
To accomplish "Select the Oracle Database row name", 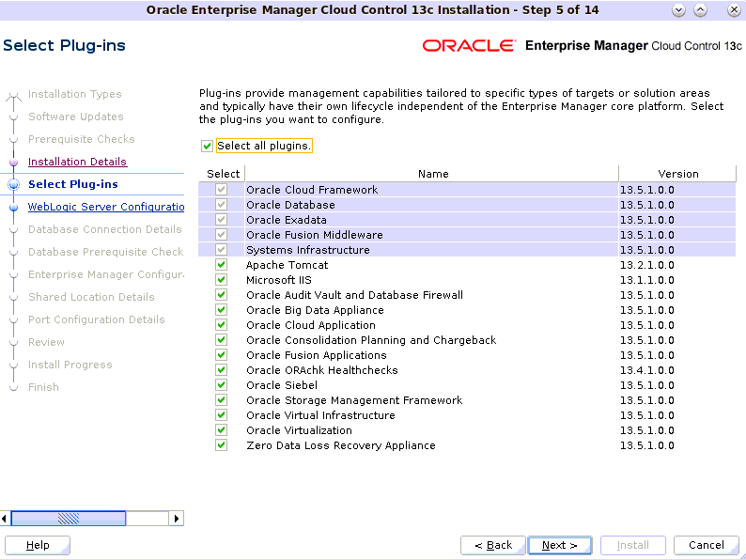I will pos(290,205).
